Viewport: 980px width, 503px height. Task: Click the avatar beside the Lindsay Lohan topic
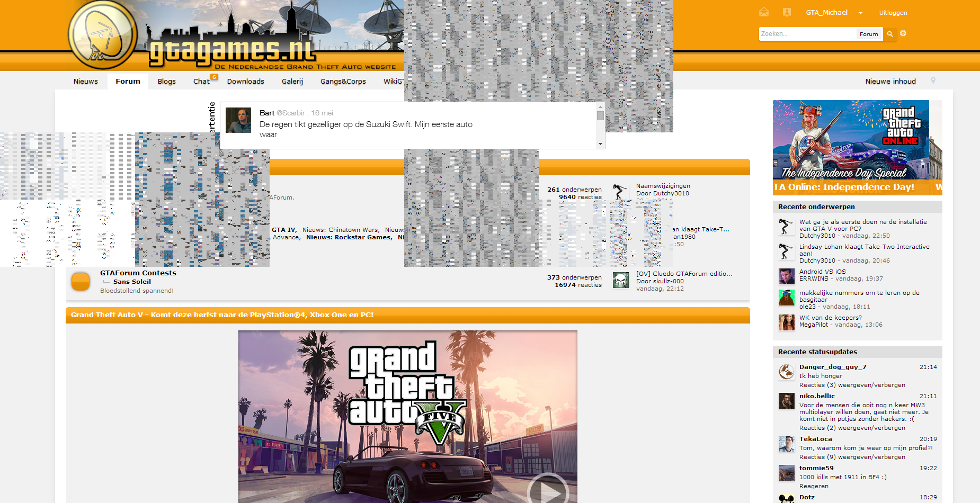pos(786,251)
